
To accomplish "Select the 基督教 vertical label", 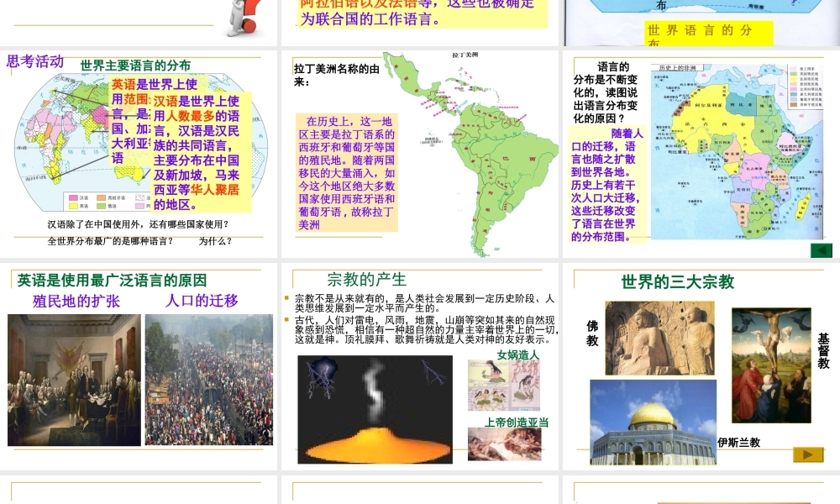I will coord(823,351).
